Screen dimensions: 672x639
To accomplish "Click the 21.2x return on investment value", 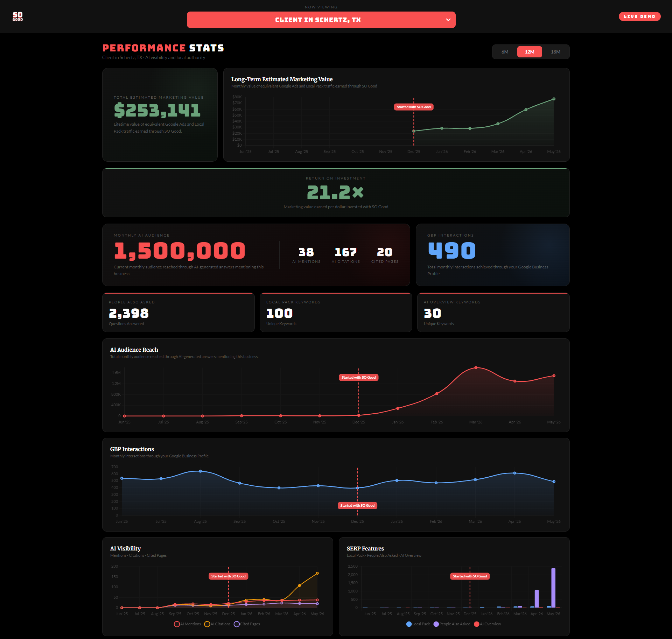I will click(x=335, y=192).
